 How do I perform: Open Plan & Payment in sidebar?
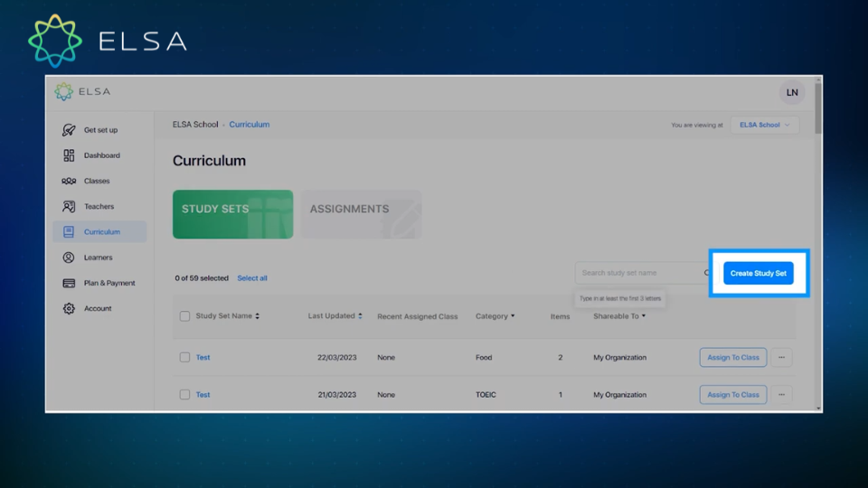pos(99,283)
